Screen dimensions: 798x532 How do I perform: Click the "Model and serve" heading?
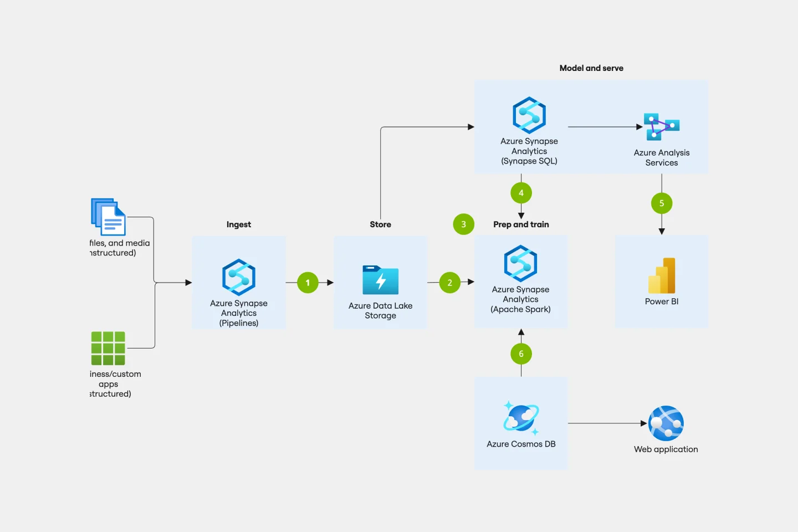tap(591, 68)
